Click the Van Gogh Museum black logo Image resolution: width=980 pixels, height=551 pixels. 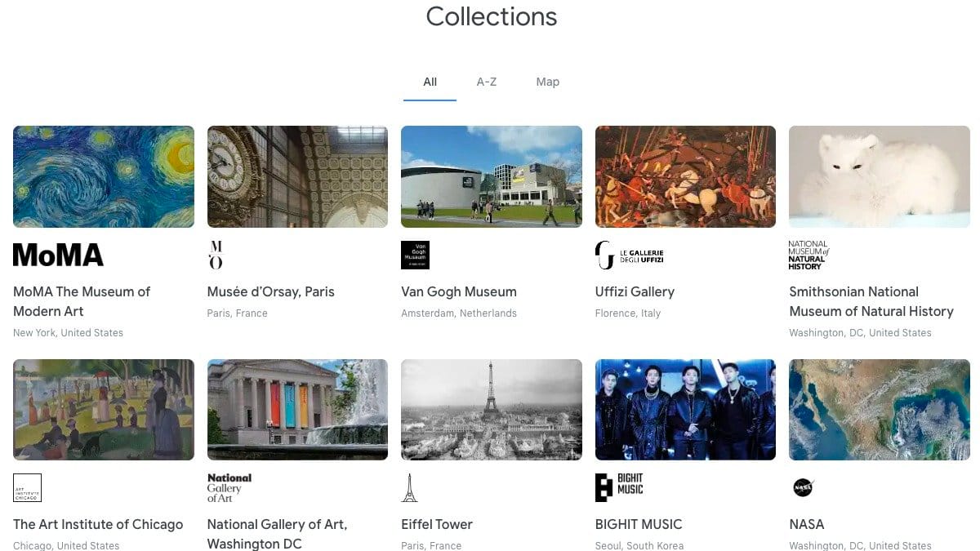click(415, 256)
